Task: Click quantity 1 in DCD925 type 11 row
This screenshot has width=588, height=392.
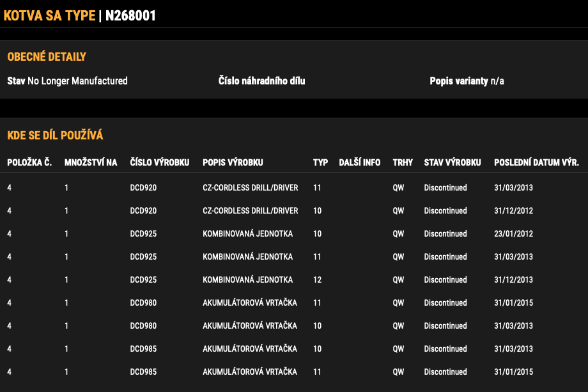Action: [x=66, y=256]
